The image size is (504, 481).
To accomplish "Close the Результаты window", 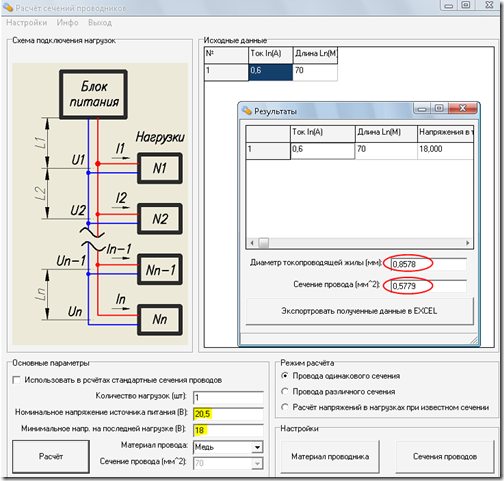I will 463,108.
